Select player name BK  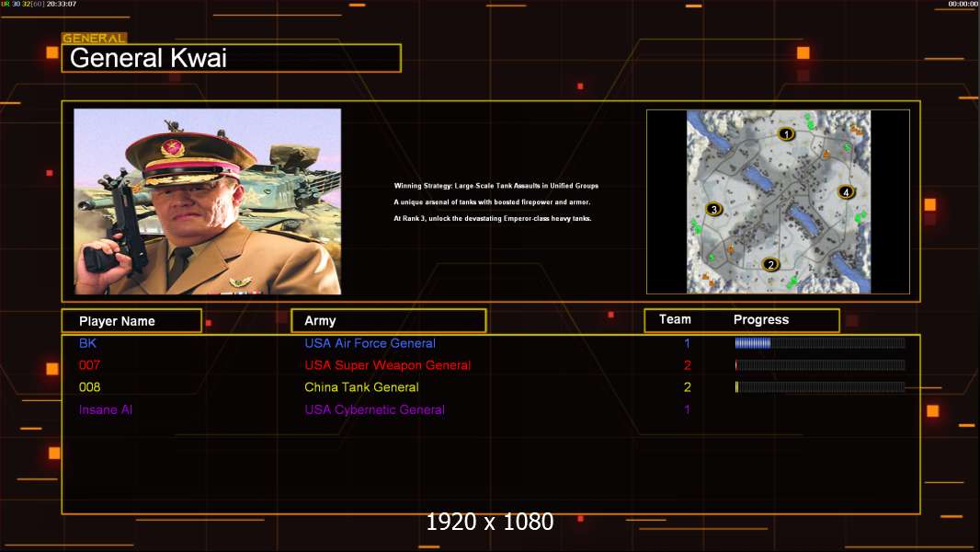click(87, 343)
